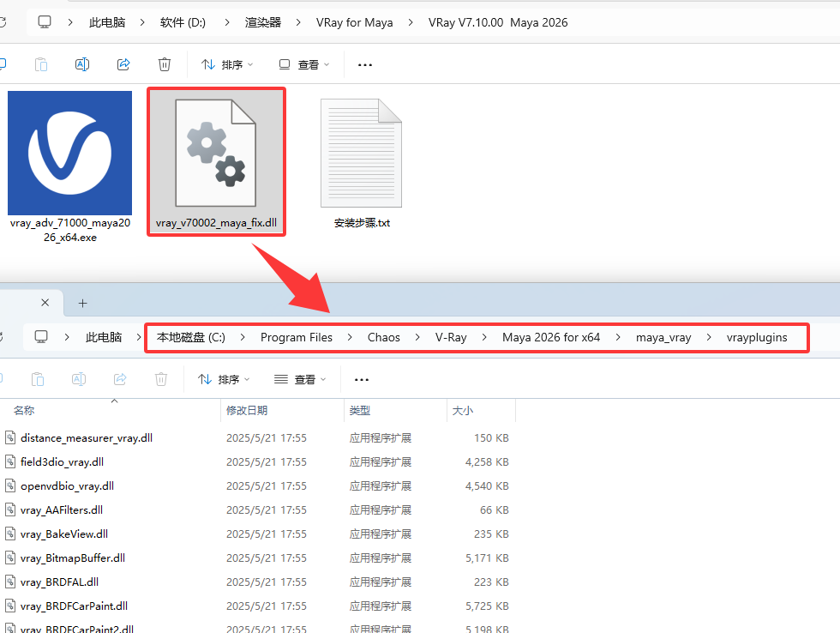This screenshot has width=840, height=633.
Task: Click the VRay V7.10.00 Maya 2026 breadcrumb segment
Action: (x=498, y=22)
